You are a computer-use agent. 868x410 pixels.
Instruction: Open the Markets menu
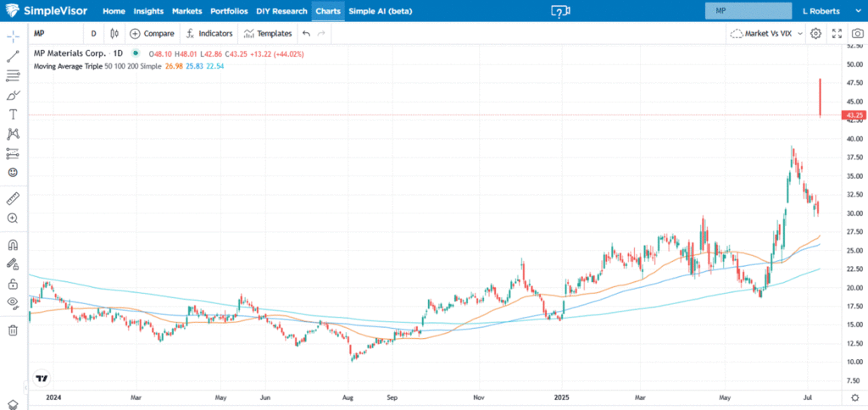187,11
